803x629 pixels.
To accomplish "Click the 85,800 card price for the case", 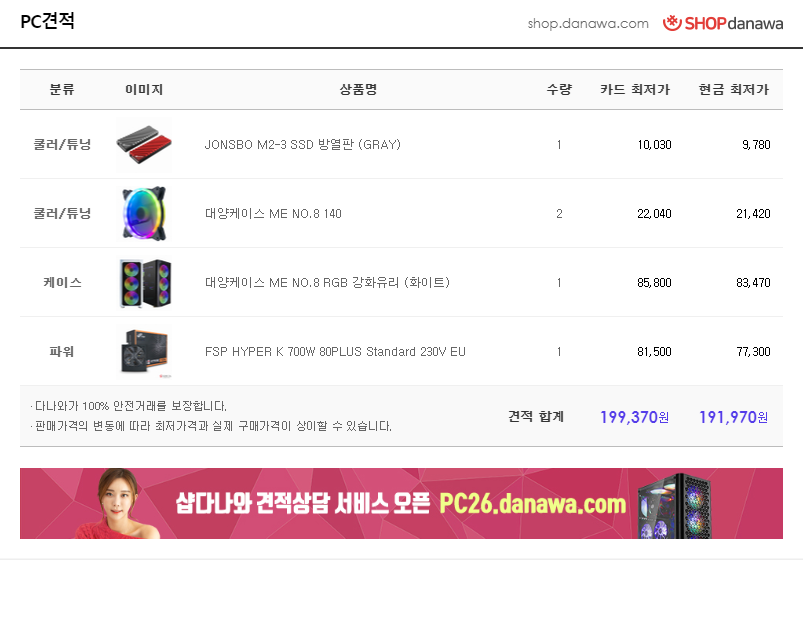I will click(654, 283).
